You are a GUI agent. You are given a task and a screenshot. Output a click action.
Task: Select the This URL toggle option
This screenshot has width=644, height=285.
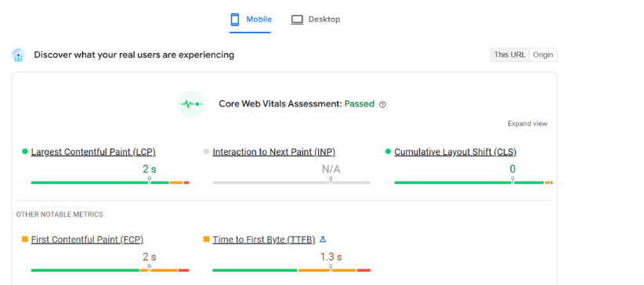click(510, 55)
